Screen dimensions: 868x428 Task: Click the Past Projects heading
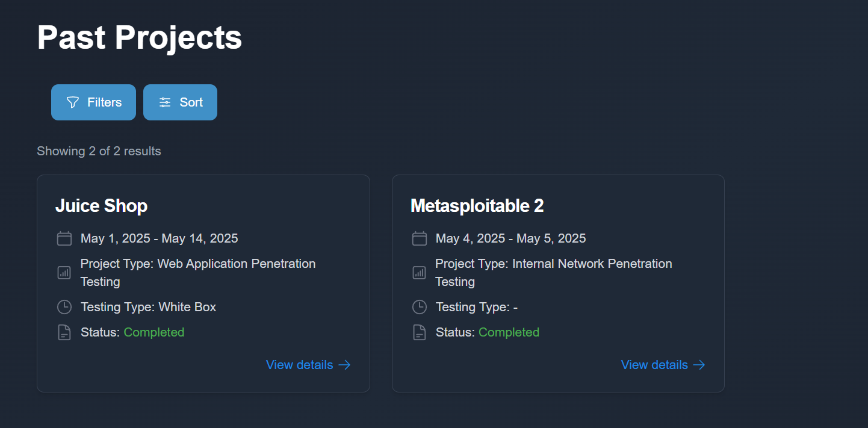tap(140, 37)
